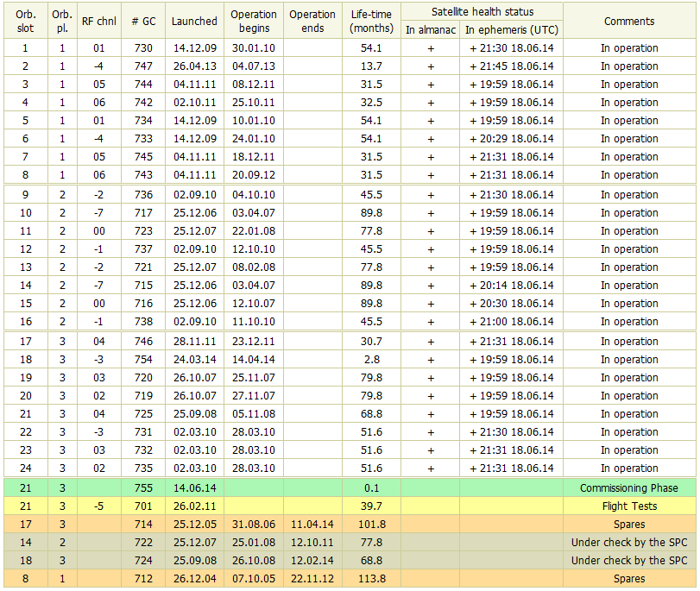Click the launch date 26.04.13 cell
The height and width of the screenshot is (591, 700).
(194, 66)
